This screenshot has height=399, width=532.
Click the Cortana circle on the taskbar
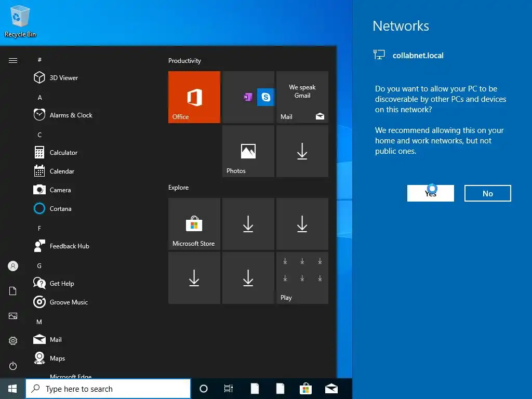coord(204,389)
